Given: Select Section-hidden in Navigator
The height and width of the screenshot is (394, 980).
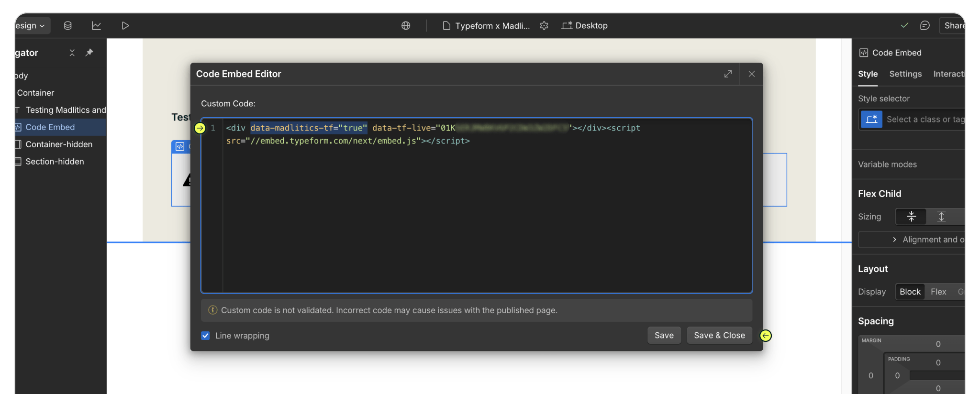Looking at the screenshot, I should (61, 162).
